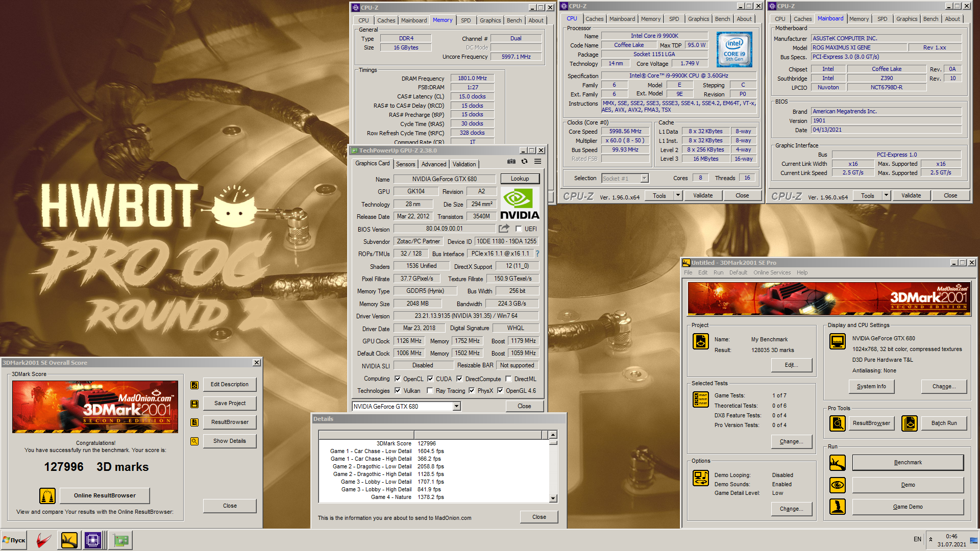
Task: Click Benchmark run icon
Action: (838, 463)
